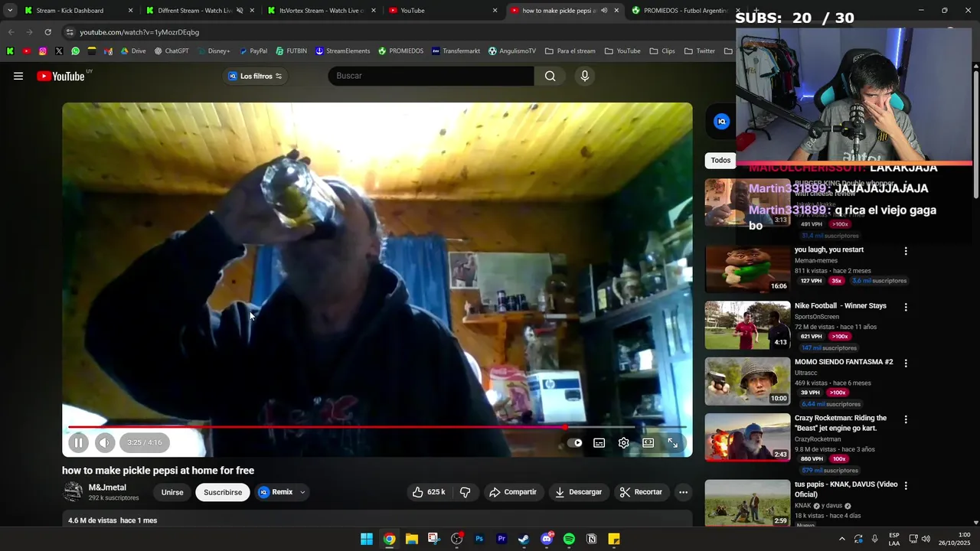This screenshot has height=551, width=980.
Task: Open Crazy Rocketman video title
Action: tap(841, 423)
